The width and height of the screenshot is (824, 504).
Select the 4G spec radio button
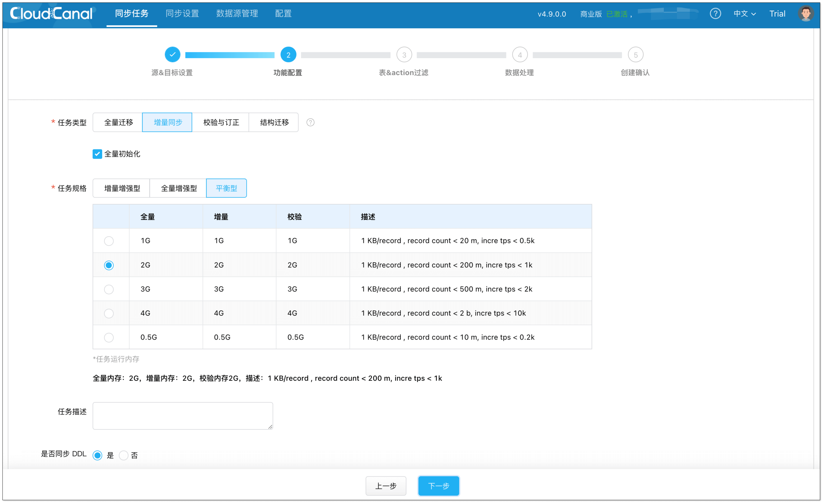[x=109, y=313]
